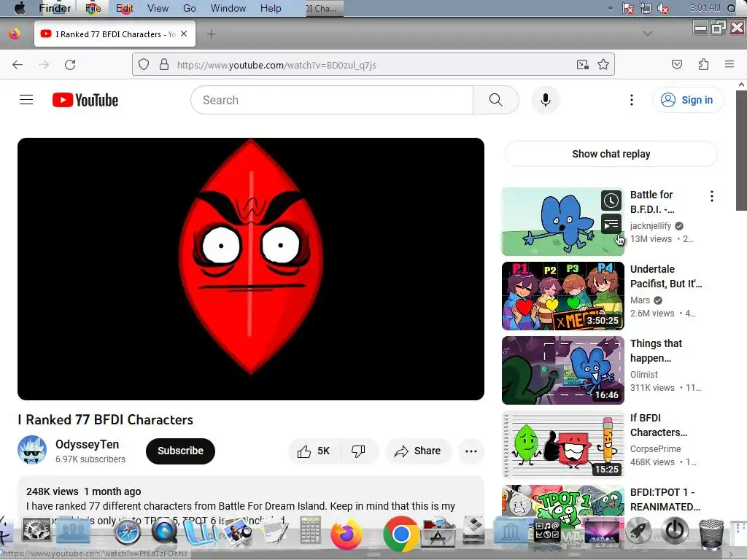747x560 pixels.
Task: Open Undertale Pacifist video thumbnail
Action: click(x=562, y=296)
